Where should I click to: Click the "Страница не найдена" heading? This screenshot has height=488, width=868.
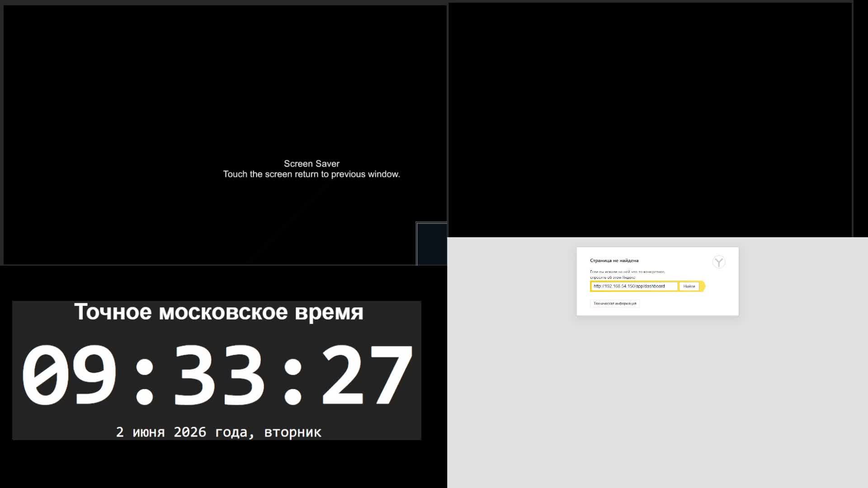coord(614,261)
